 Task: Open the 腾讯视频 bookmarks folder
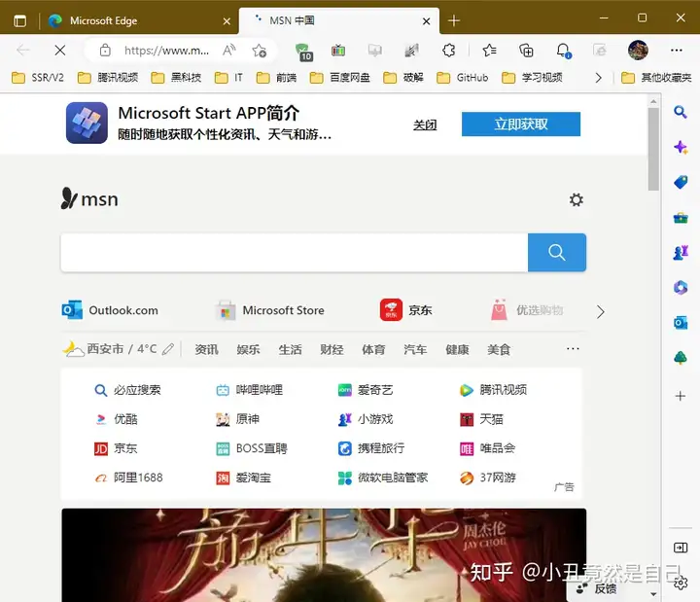coord(108,78)
